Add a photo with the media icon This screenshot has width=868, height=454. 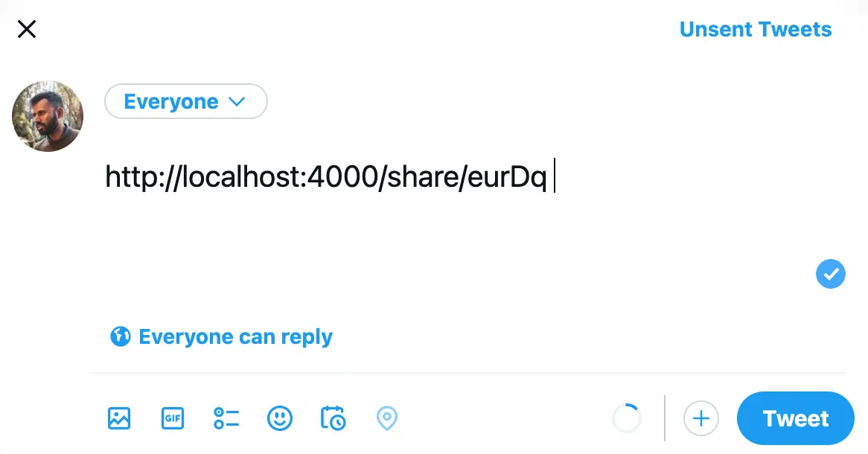(119, 418)
